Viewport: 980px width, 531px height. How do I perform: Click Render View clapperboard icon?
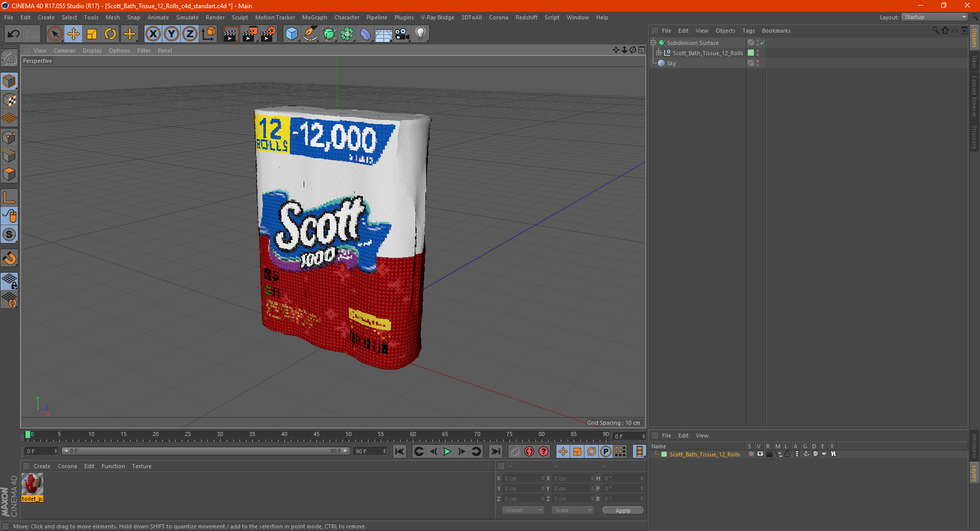click(231, 34)
